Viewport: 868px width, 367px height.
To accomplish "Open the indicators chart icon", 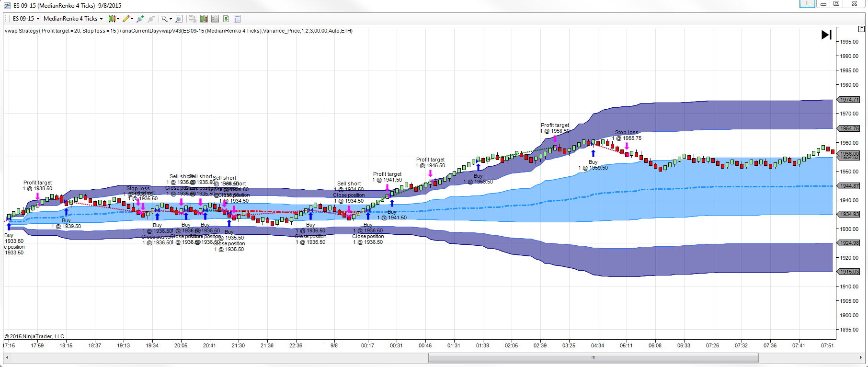I will 215,19.
